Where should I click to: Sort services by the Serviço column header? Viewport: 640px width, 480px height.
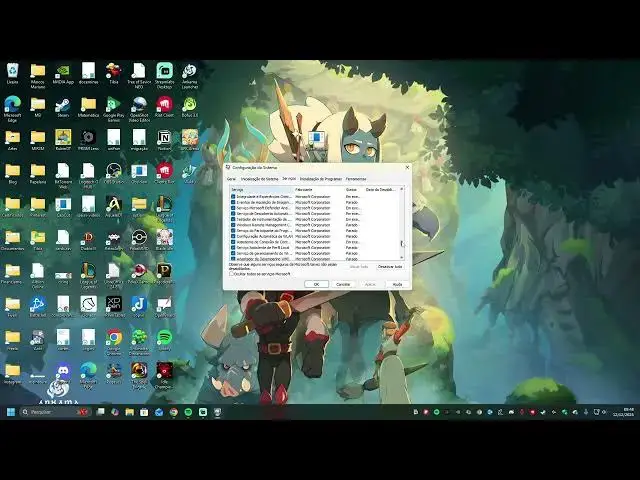[262, 190]
